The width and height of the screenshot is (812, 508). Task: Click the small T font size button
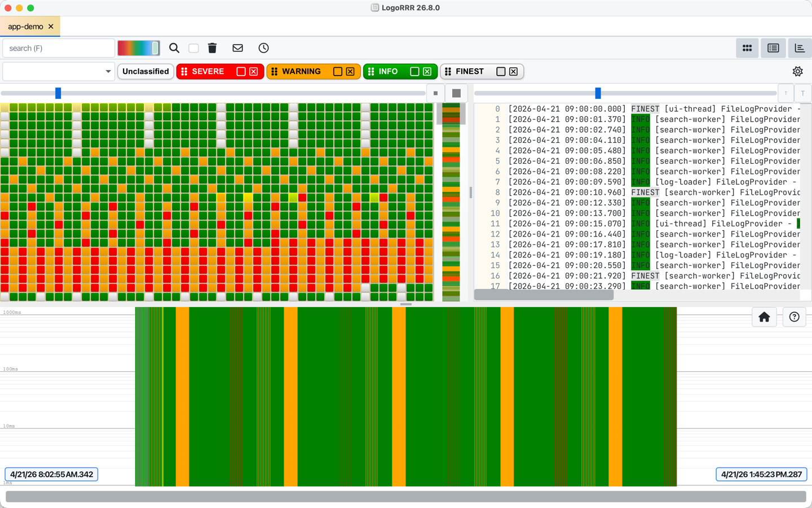tap(785, 93)
